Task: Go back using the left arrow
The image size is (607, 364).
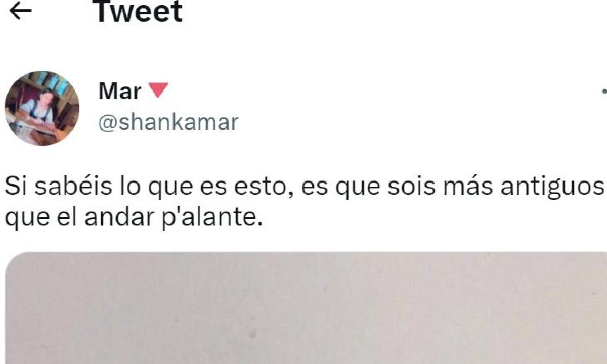Action: click(21, 11)
